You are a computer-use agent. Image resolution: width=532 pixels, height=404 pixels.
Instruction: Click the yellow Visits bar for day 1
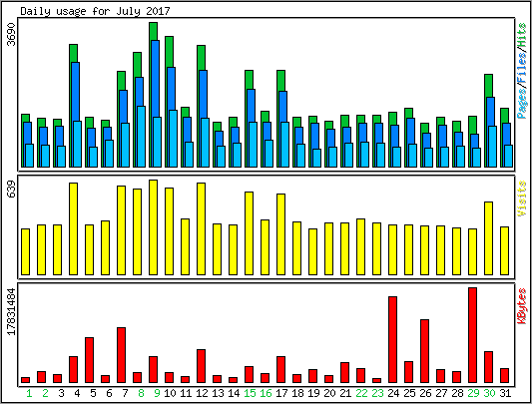pos(25,251)
